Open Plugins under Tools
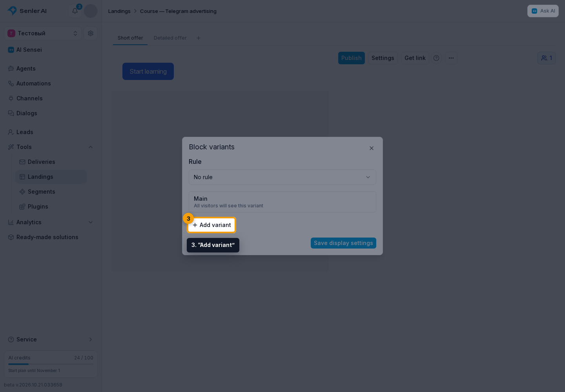This screenshot has width=565, height=392. [x=51, y=207]
